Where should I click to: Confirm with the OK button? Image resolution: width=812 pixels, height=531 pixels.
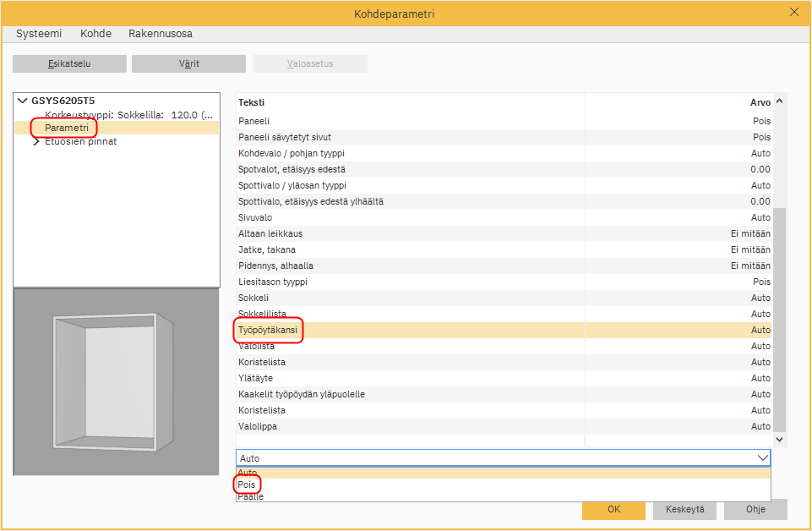pyautogui.click(x=613, y=510)
